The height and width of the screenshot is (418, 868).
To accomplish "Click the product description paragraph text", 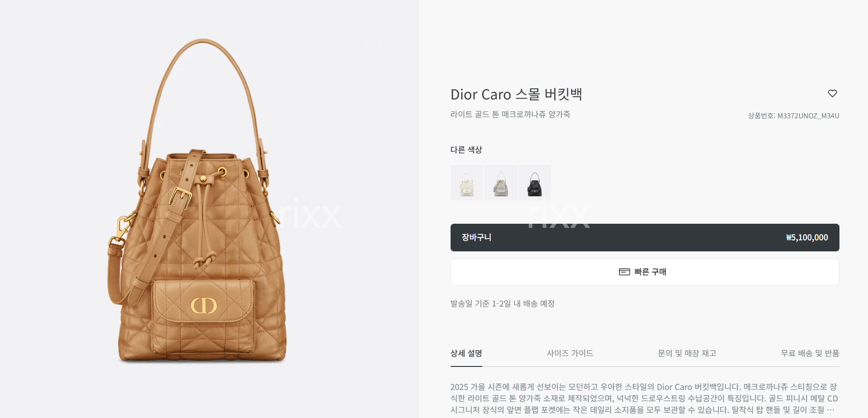I will click(x=644, y=398).
